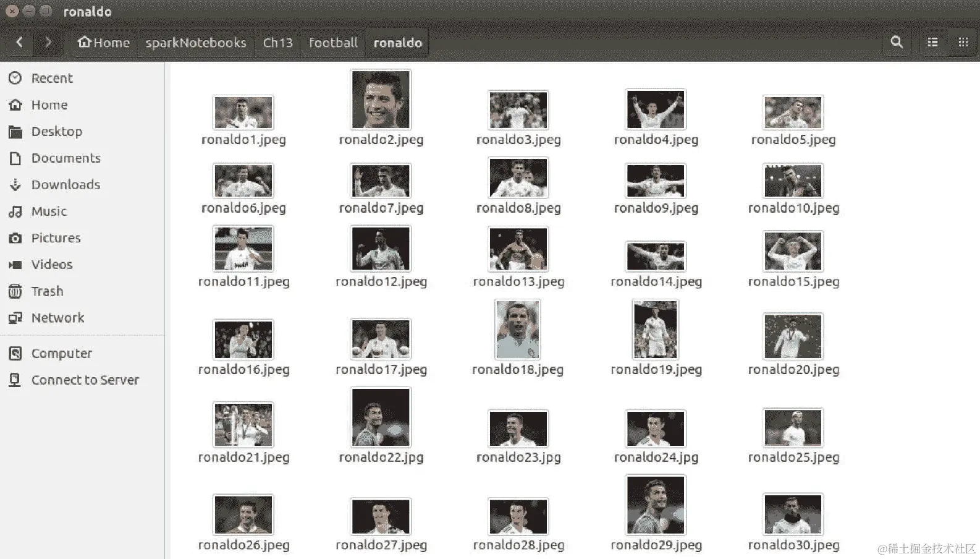Select the ronaldo1.jpeg thumbnail

[x=243, y=113]
